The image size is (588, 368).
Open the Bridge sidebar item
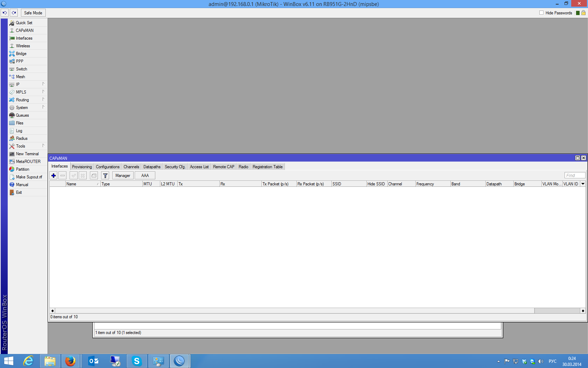point(28,54)
